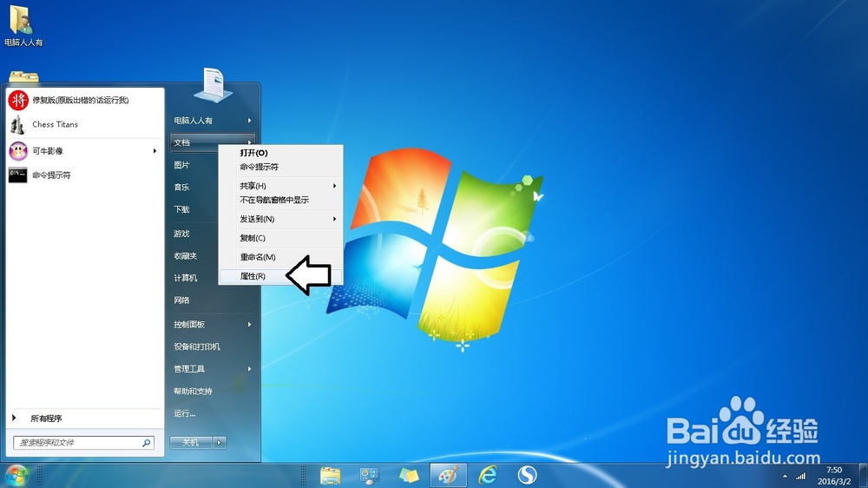Image resolution: width=868 pixels, height=488 pixels.
Task: Open 游戏 from start menu
Action: [181, 234]
